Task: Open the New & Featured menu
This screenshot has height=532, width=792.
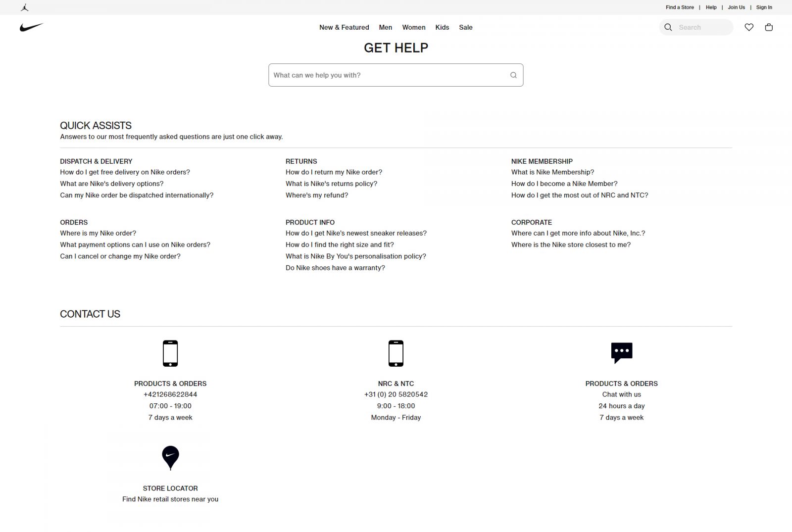Action: click(344, 27)
